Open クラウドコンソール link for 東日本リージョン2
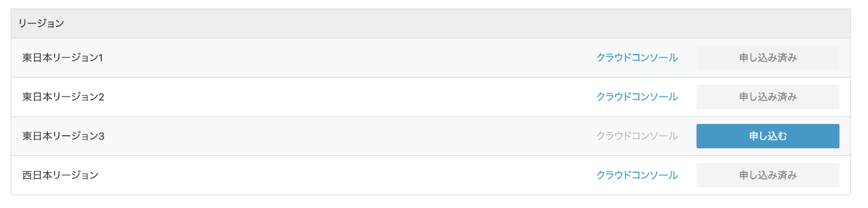 (x=637, y=97)
